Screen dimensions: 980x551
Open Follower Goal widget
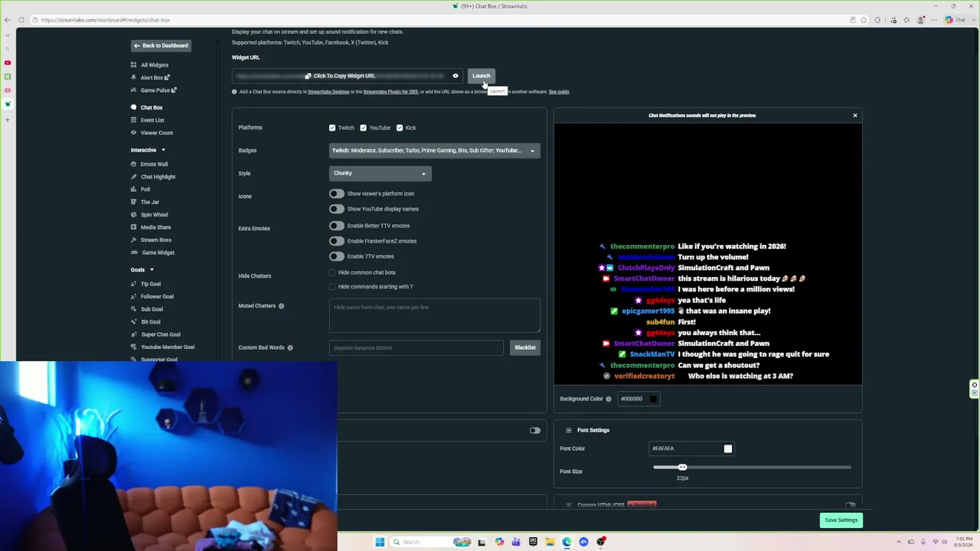coord(157,297)
